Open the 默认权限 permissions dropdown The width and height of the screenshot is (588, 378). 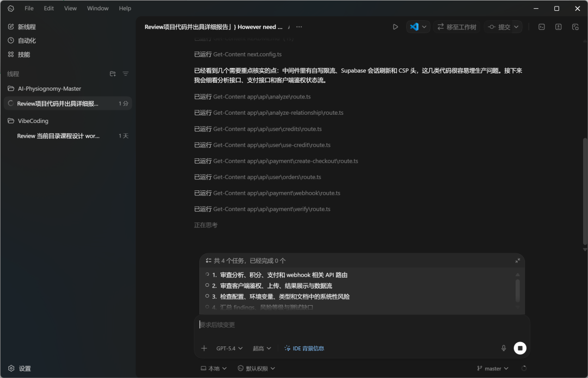click(x=255, y=368)
